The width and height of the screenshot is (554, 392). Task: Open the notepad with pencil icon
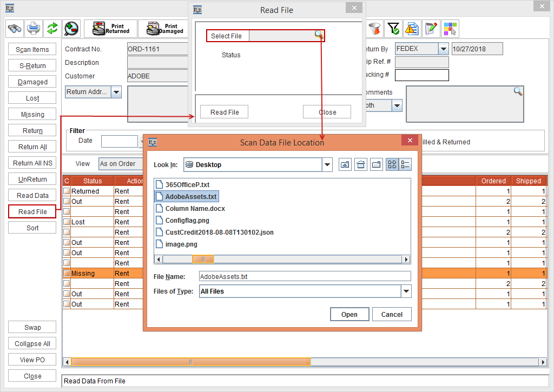pos(431,28)
